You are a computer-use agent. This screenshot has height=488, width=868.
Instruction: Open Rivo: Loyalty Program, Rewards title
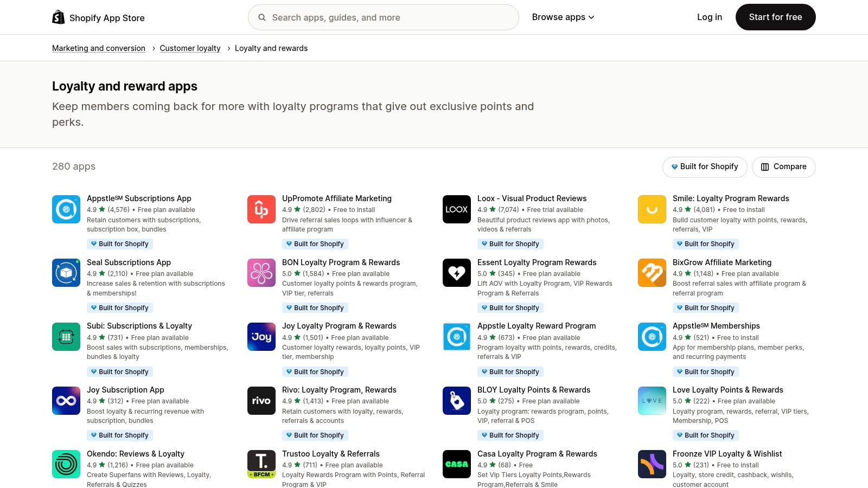(339, 390)
